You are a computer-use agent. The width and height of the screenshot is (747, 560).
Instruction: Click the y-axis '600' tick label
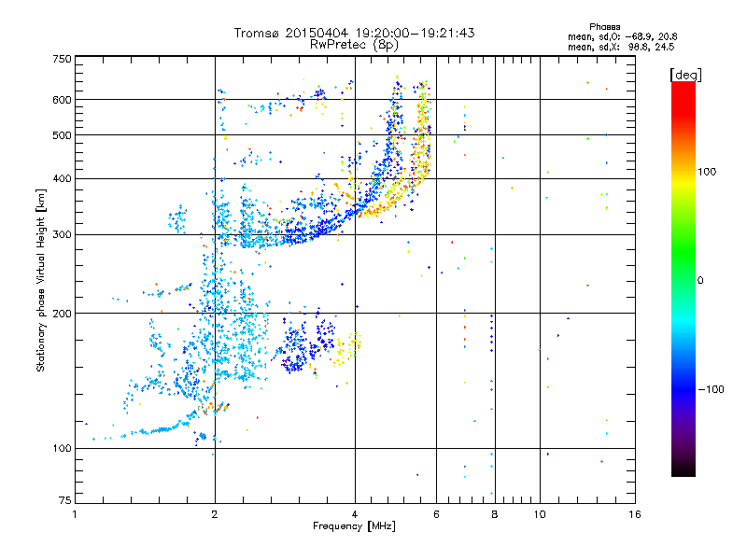pyautogui.click(x=62, y=100)
